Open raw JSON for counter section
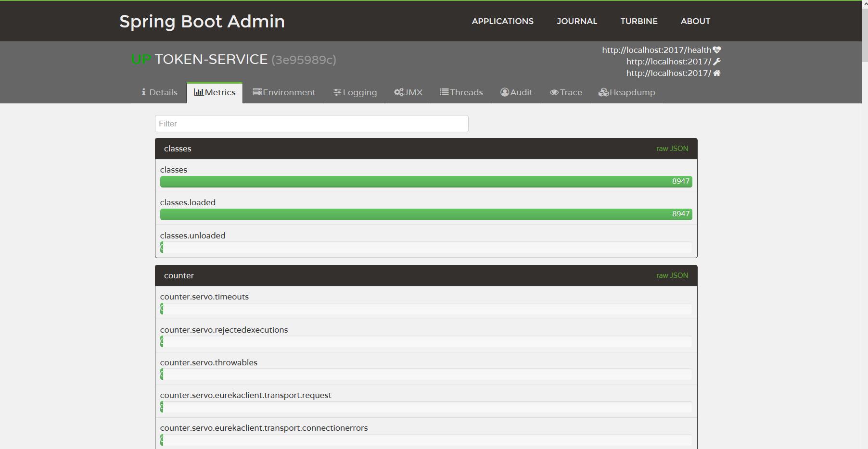 [672, 275]
